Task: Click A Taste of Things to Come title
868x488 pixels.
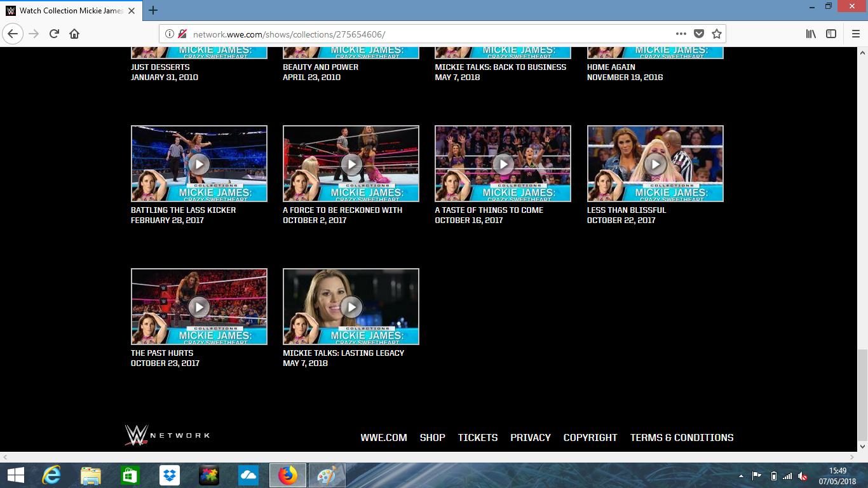Action: [x=489, y=210]
